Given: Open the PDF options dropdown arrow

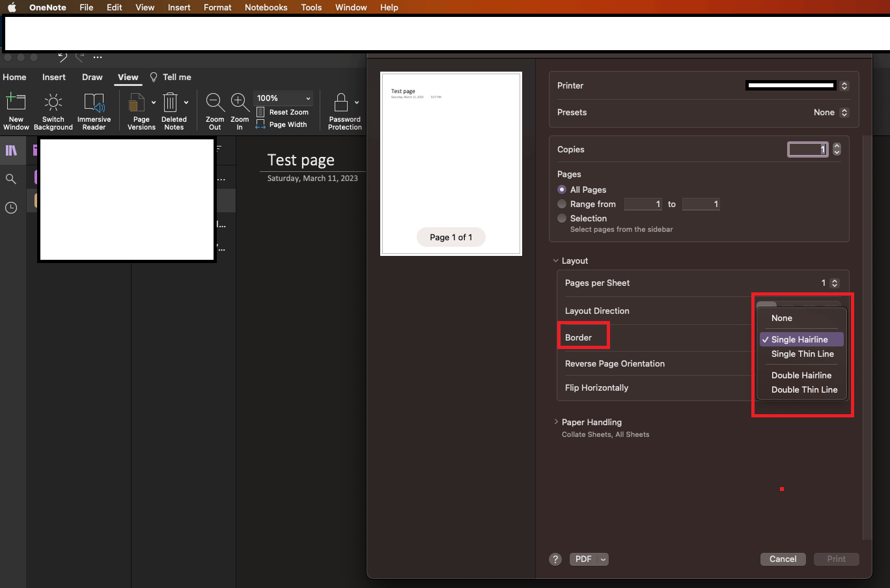Looking at the screenshot, I should pos(603,559).
